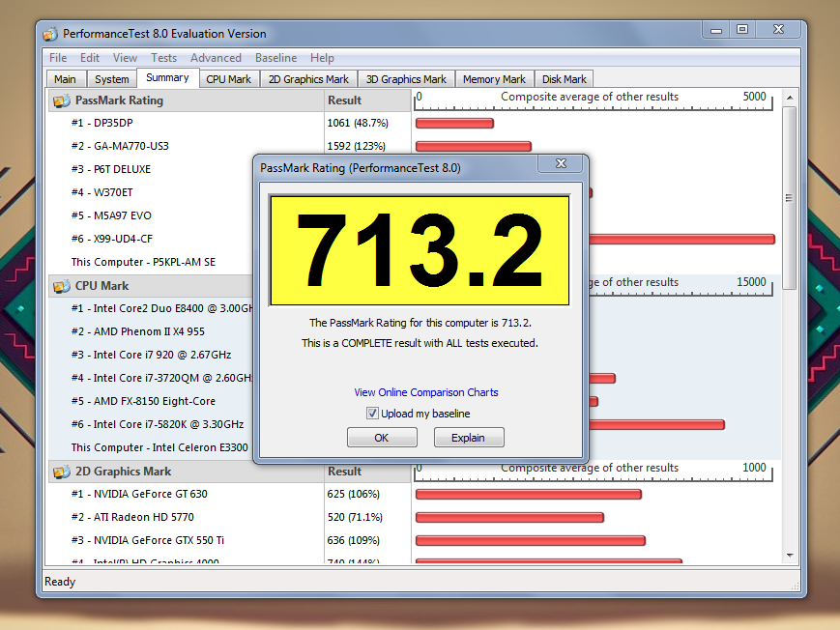Open the View Online Comparison Charts link
The height and width of the screenshot is (630, 840).
click(x=426, y=392)
